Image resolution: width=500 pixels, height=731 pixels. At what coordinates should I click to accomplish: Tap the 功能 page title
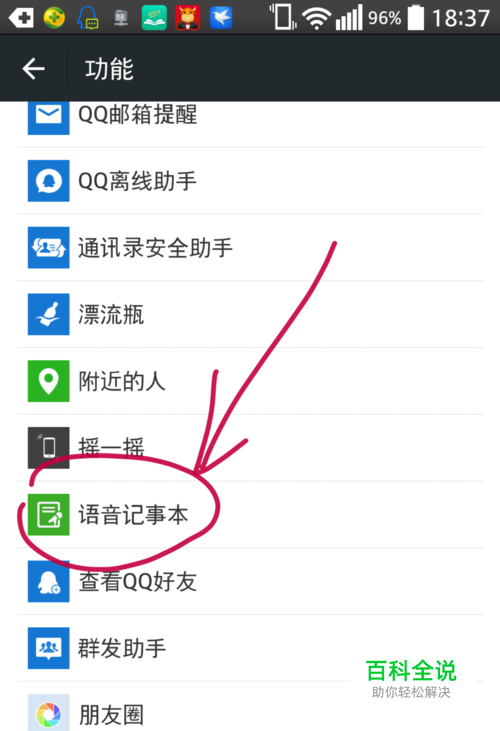109,69
